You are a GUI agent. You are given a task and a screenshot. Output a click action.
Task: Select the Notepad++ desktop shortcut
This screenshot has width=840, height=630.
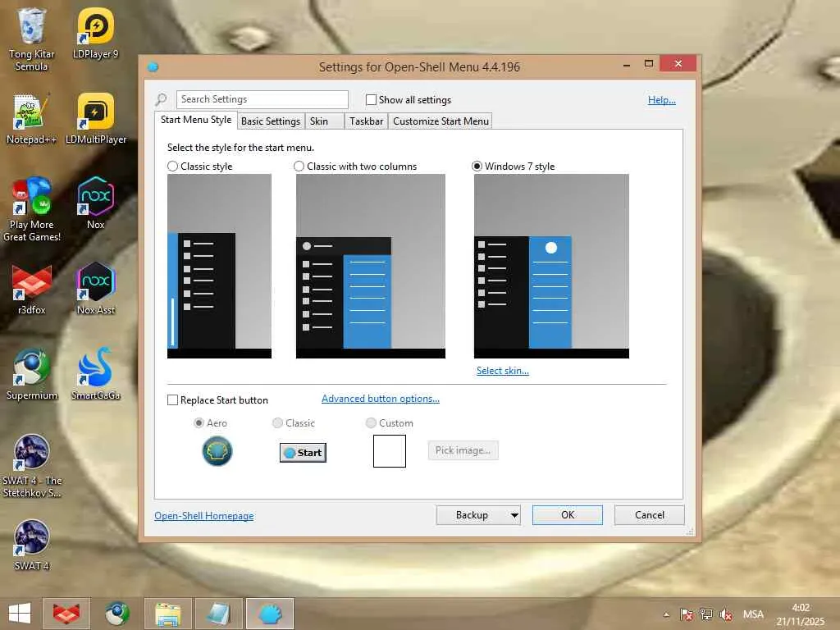coord(31,118)
